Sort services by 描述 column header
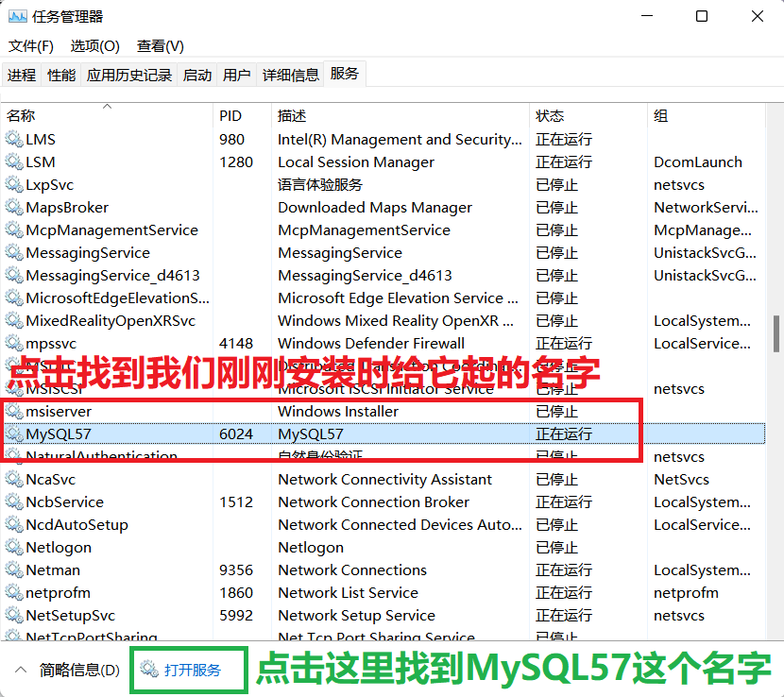Viewport: 784px width, 697px height. click(401, 115)
